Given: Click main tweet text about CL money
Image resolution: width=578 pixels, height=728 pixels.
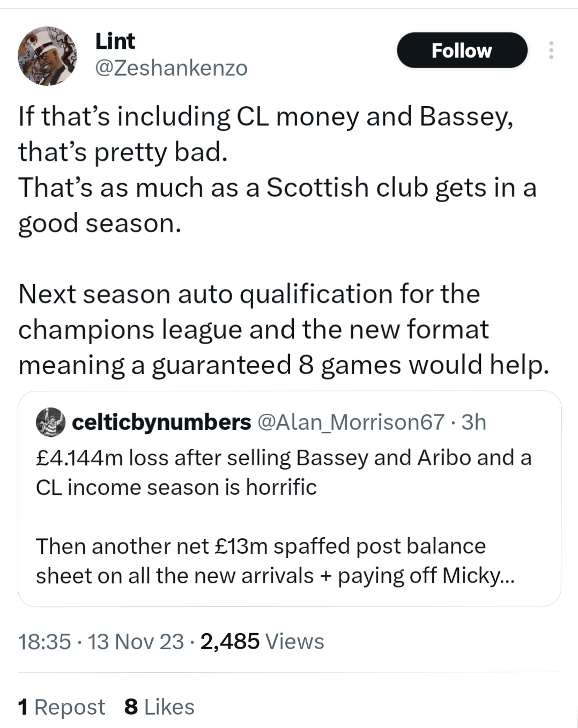Looking at the screenshot, I should click(x=277, y=169).
